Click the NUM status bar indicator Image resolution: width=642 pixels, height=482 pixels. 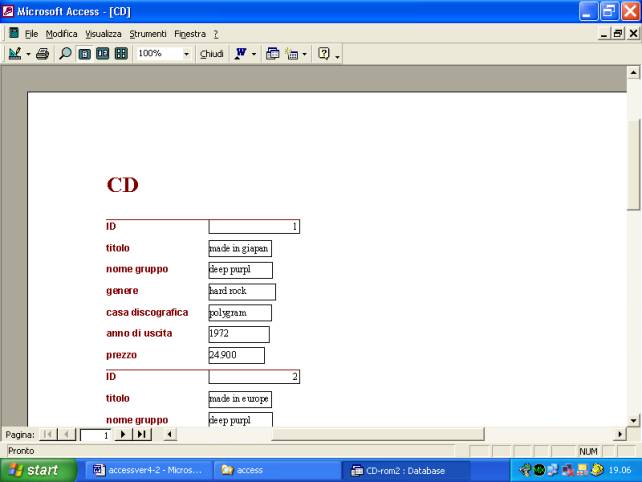click(x=588, y=451)
